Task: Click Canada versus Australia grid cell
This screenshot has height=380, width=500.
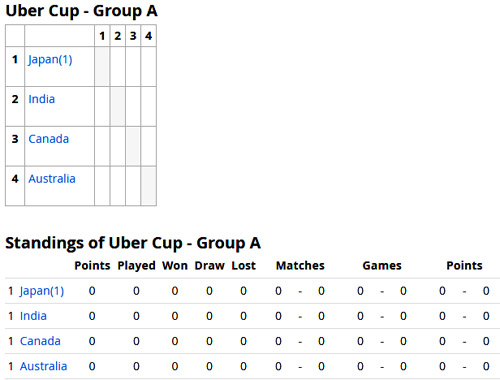Action: [x=149, y=146]
